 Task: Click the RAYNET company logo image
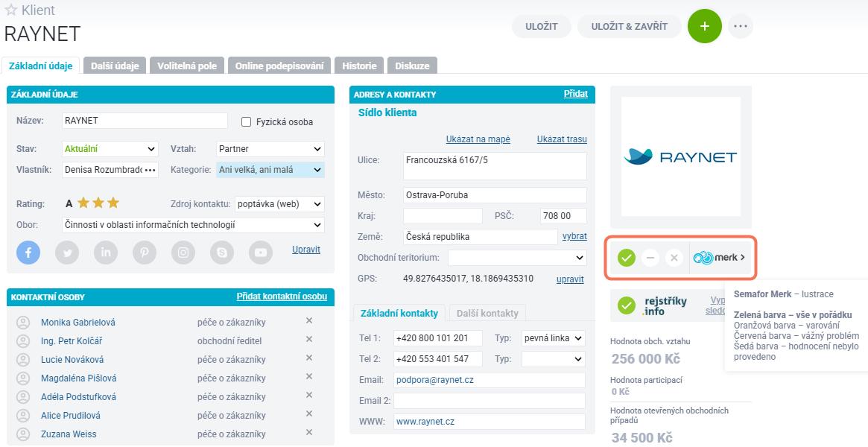[681, 156]
